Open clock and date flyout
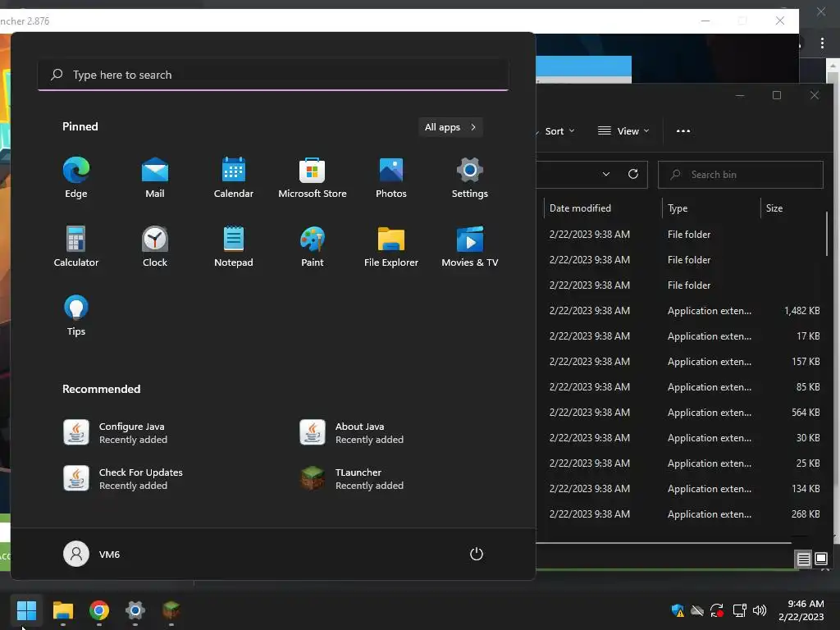 point(801,610)
